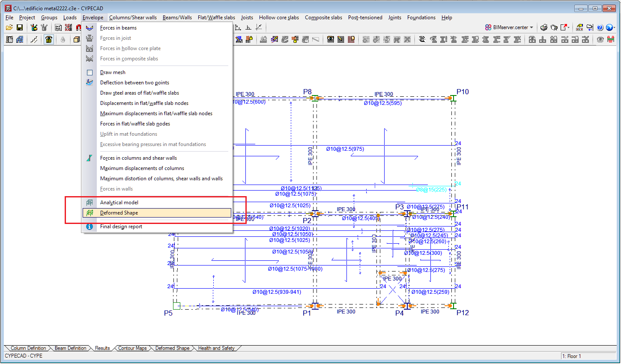621x364 pixels.
Task: Toggle the Draw mesh checkbox
Action: 90,72
